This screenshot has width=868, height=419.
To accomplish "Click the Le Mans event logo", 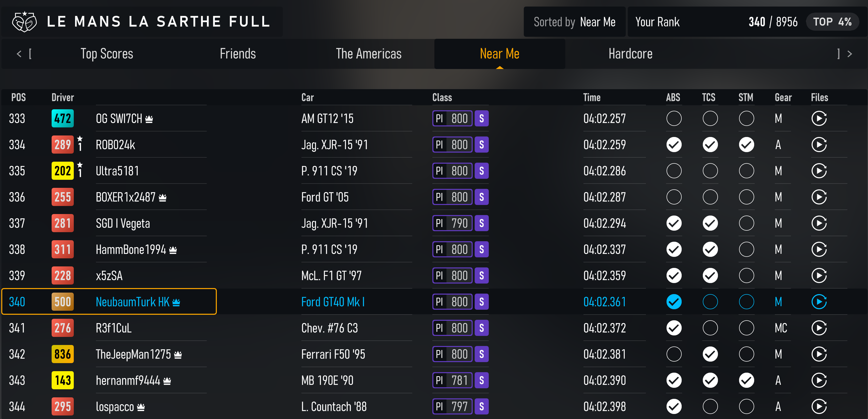I will pyautogui.click(x=24, y=22).
